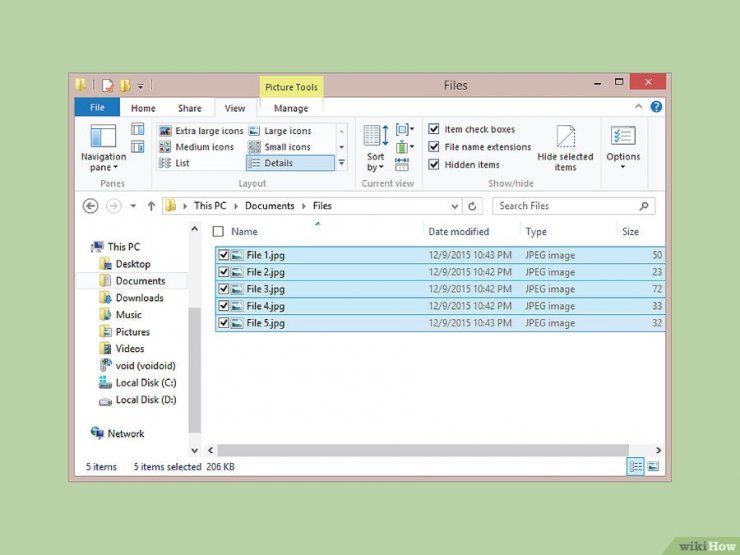Screen dimensions: 740x555
Task: Toggle the select-all checkbox in header
Action: pos(218,231)
